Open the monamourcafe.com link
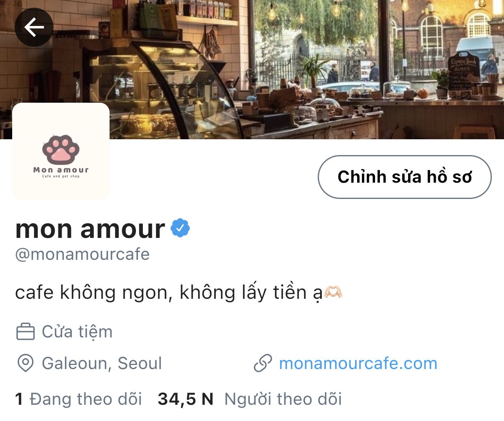Screen dimensions: 504x421 point(358,363)
